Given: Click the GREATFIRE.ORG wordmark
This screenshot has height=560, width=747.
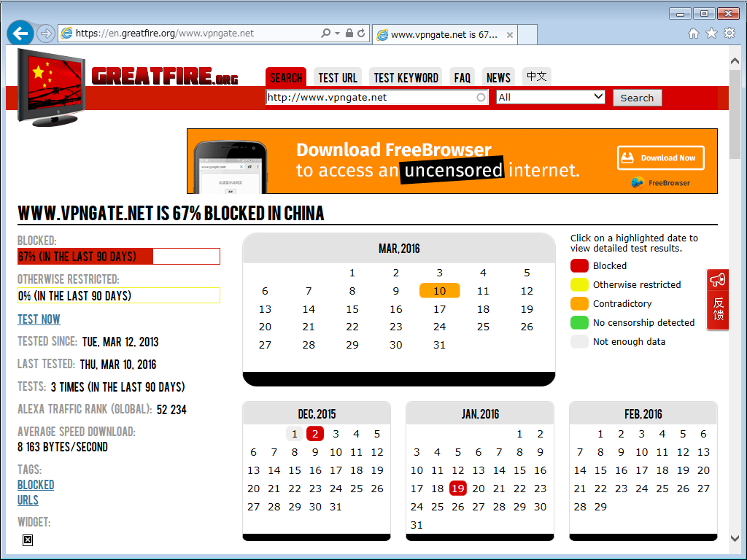Looking at the screenshot, I should pyautogui.click(x=165, y=76).
